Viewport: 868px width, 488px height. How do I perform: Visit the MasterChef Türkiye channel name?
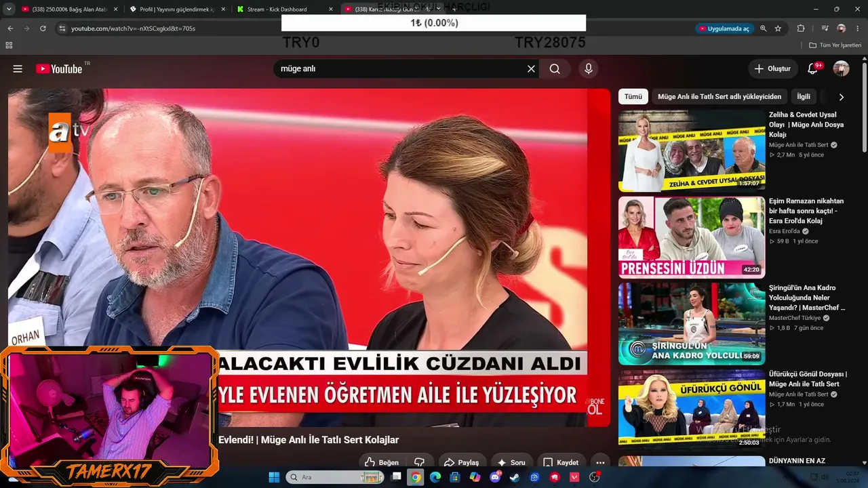pyautogui.click(x=795, y=318)
